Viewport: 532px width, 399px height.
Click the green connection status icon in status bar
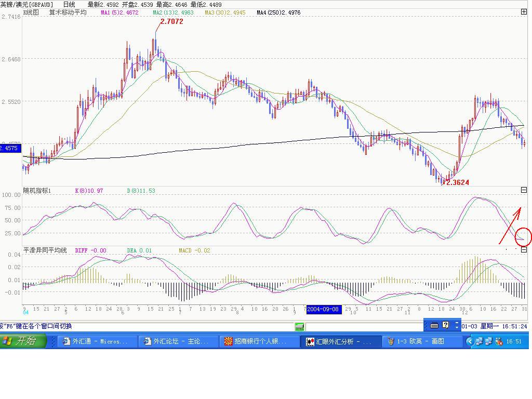(x=300, y=326)
